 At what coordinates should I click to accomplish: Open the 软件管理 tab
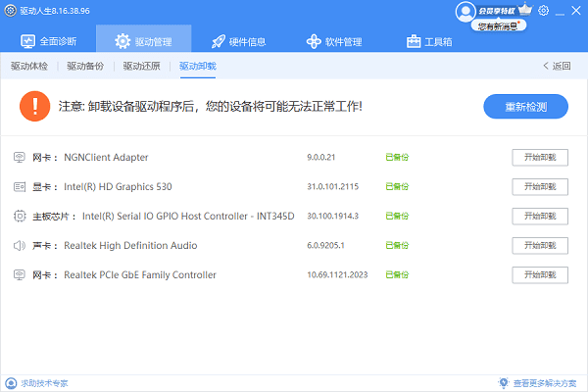[334, 41]
